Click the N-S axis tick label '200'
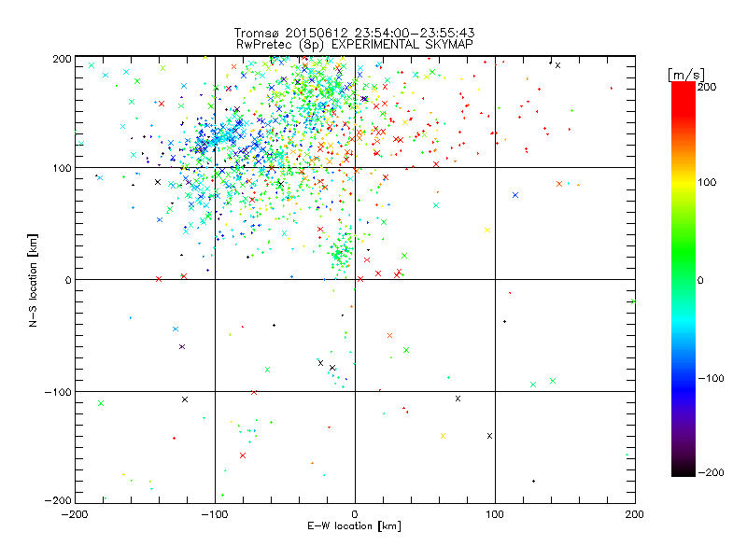 pyautogui.click(x=62, y=59)
